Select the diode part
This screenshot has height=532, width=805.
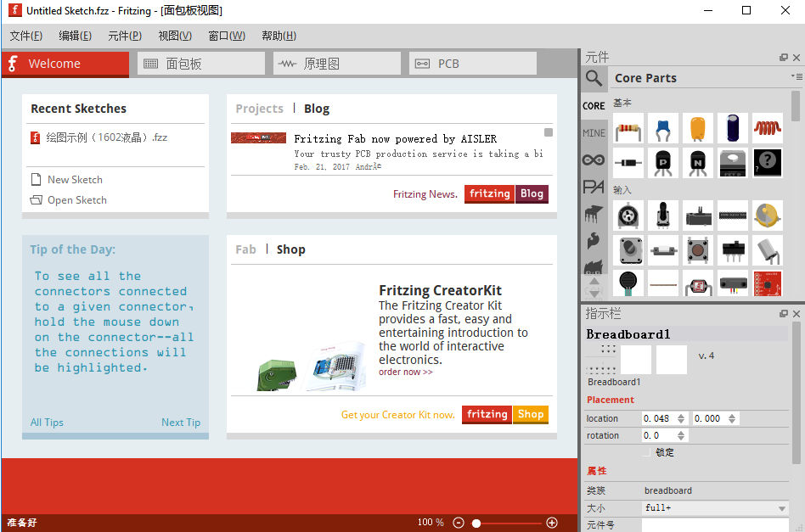(628, 163)
